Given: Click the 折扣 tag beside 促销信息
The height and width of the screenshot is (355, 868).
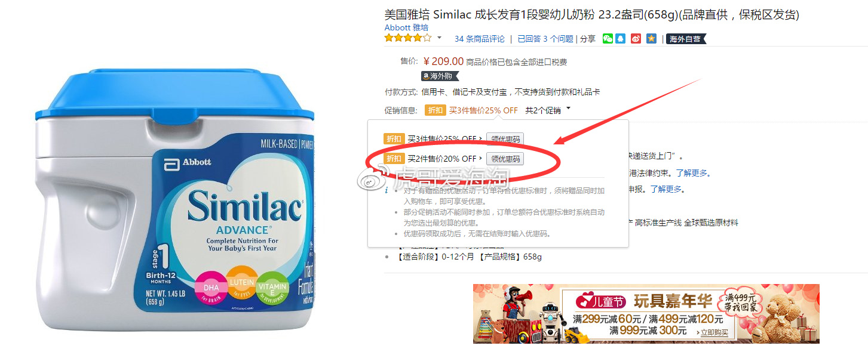Looking at the screenshot, I should pyautogui.click(x=435, y=110).
